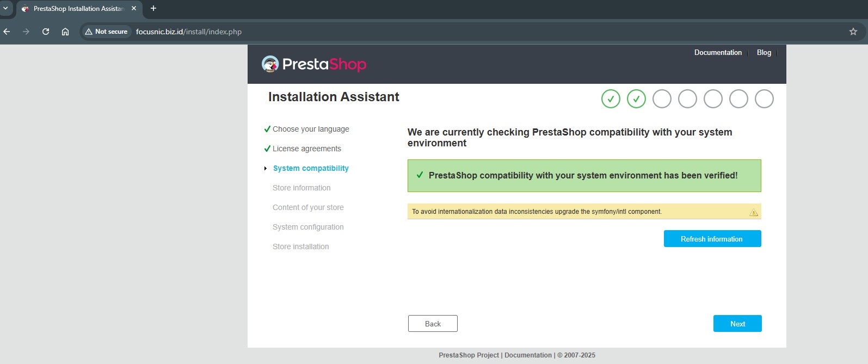Go to the browser home page icon
The width and height of the screenshot is (868, 364).
click(65, 32)
